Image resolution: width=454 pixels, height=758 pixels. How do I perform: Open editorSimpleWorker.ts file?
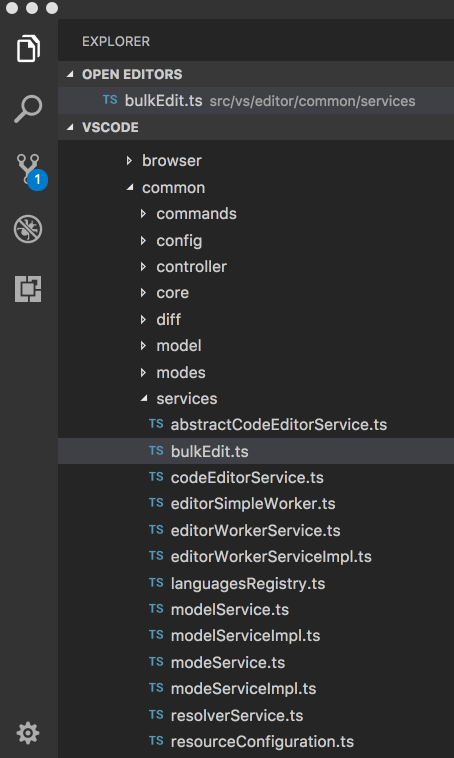click(253, 504)
